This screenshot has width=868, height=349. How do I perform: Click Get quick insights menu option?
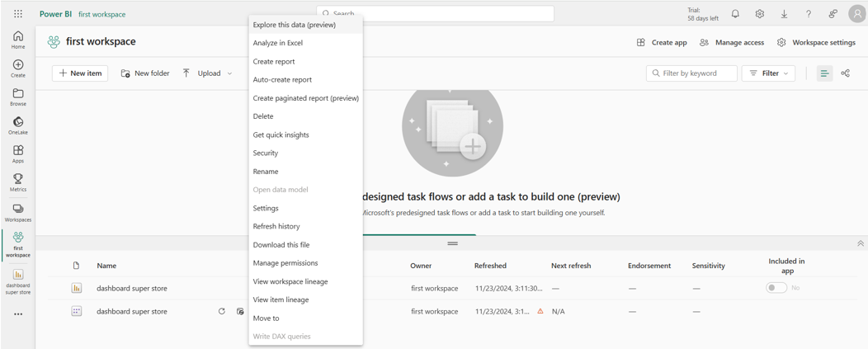click(281, 134)
